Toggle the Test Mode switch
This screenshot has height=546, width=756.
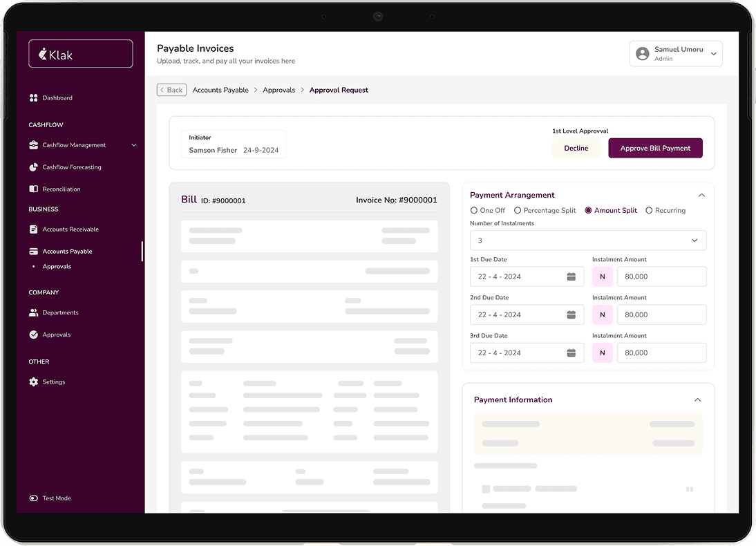[x=33, y=498]
